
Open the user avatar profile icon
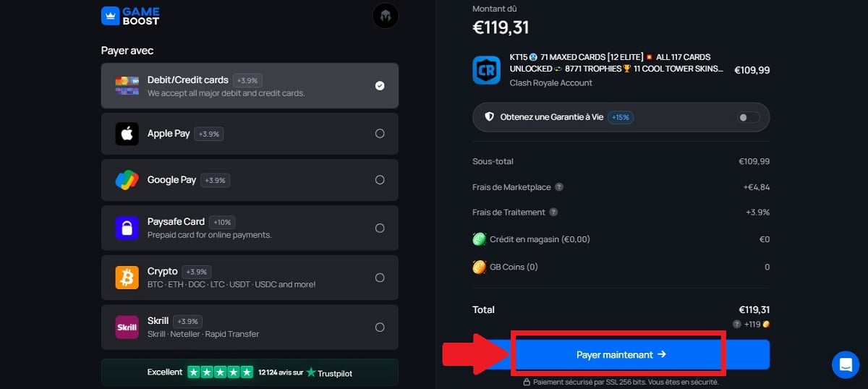coord(386,16)
